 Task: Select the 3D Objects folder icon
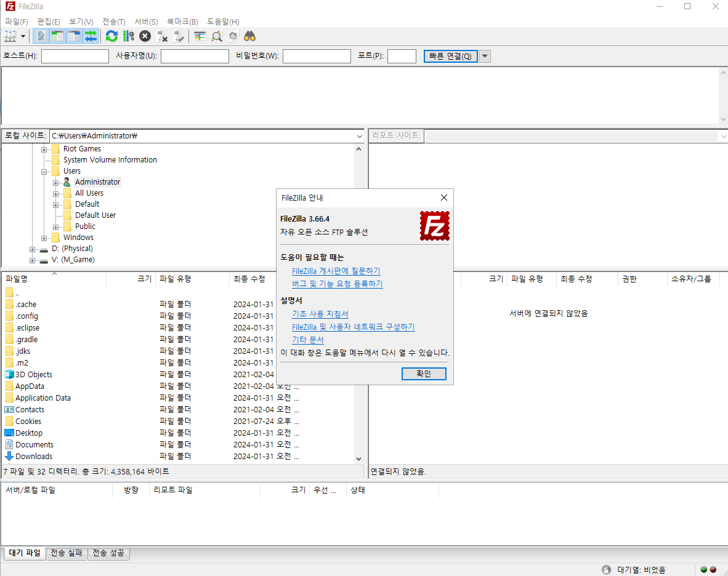point(9,374)
